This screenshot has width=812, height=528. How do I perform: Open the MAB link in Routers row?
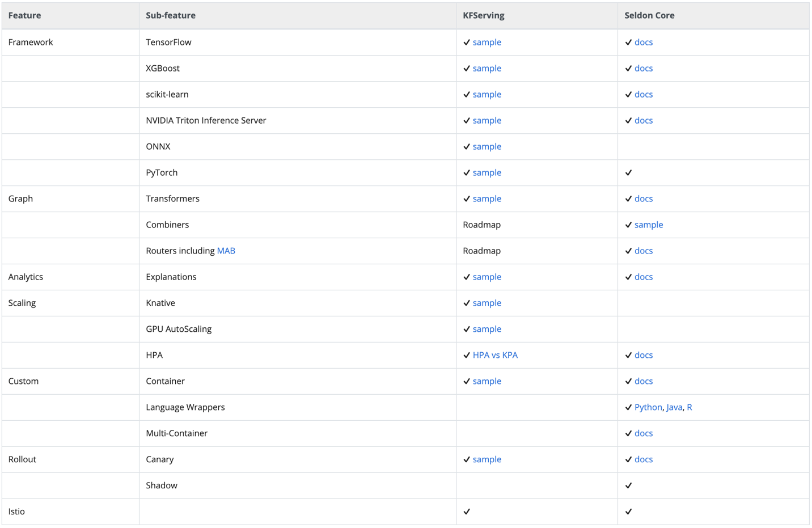[x=226, y=251]
